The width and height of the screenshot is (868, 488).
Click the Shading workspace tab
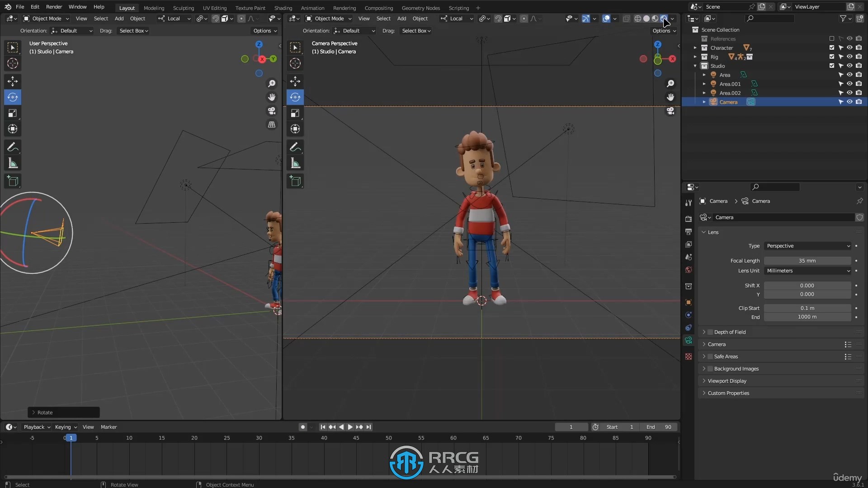(x=283, y=8)
